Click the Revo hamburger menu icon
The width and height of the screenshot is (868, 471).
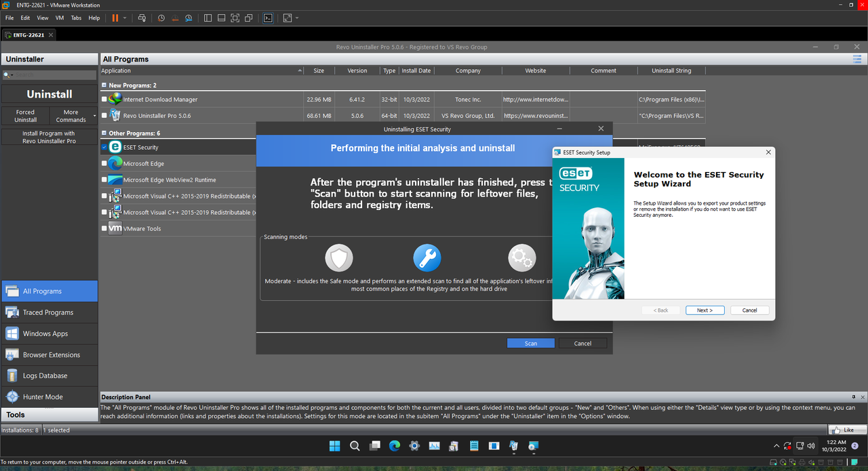857,60
